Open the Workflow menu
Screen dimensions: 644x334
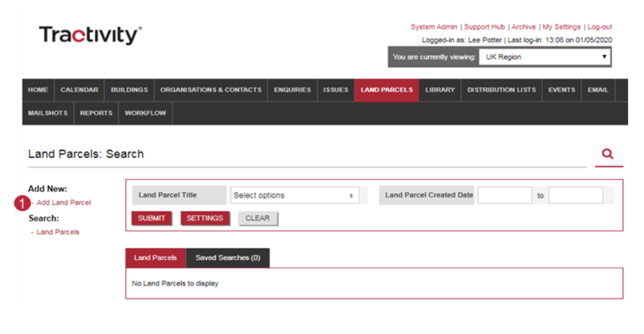(x=146, y=113)
